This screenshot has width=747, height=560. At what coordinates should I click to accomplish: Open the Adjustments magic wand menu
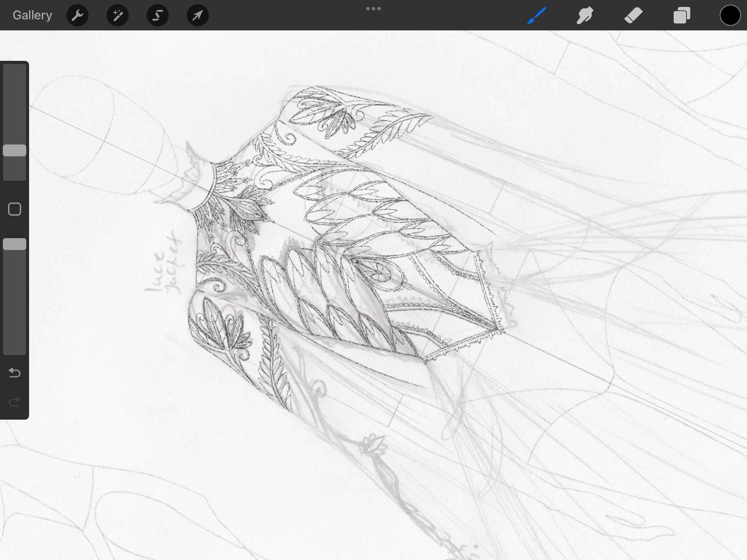[x=117, y=15]
